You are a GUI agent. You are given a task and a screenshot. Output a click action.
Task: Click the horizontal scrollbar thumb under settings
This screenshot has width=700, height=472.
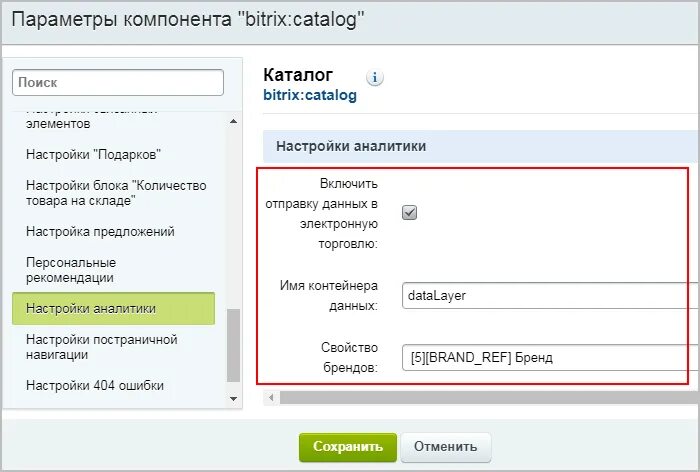(489, 397)
